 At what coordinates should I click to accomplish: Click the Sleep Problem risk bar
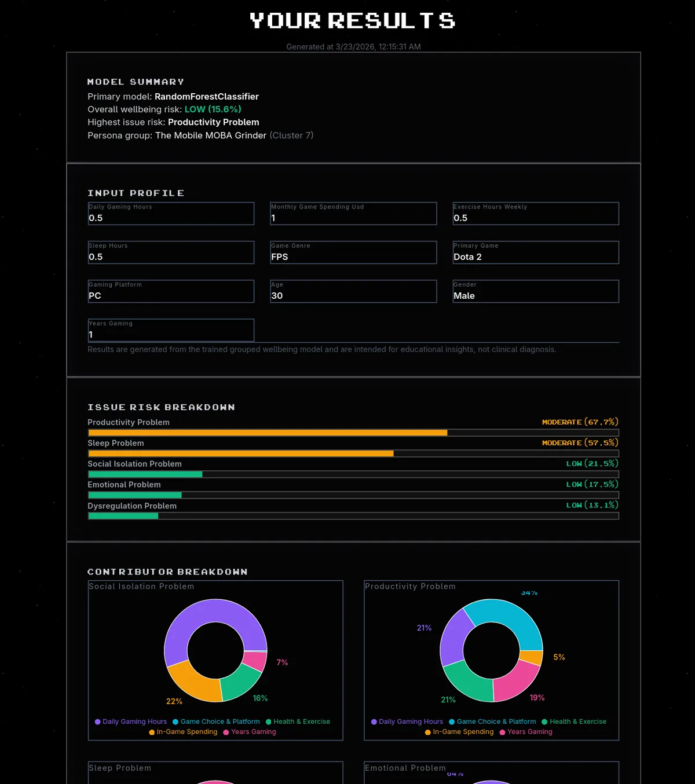click(353, 453)
